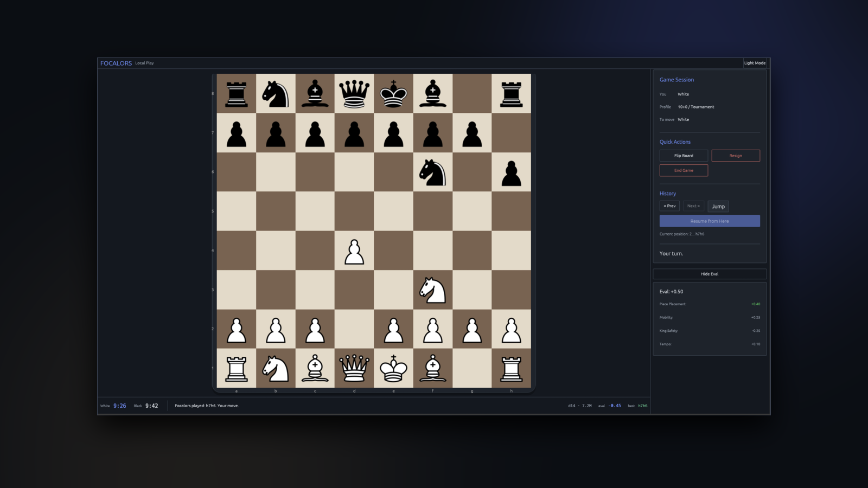Click the empty e5 square
The width and height of the screenshot is (868, 488).
pos(393,211)
